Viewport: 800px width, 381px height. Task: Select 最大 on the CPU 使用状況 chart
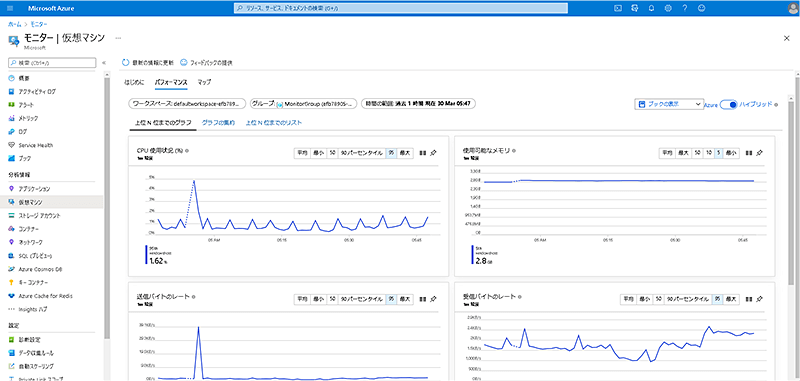click(x=405, y=153)
